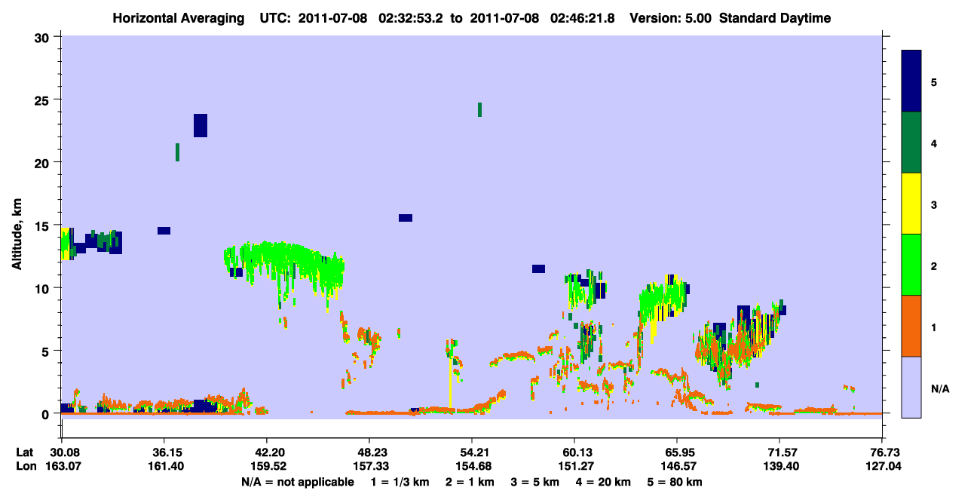Viewport: 980px width, 503px height.
Task: Click the end time '02:46:21.8'
Action: (583, 19)
